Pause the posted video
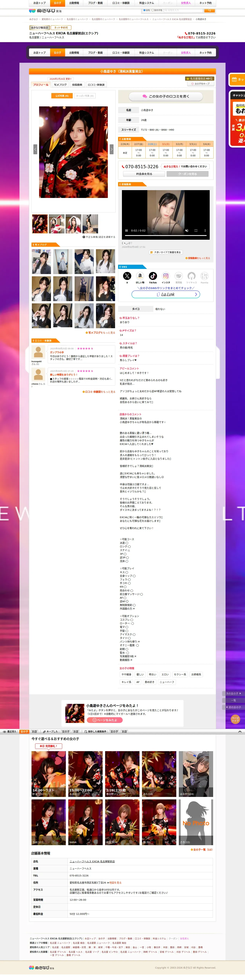245x980 pixels. 127,231
